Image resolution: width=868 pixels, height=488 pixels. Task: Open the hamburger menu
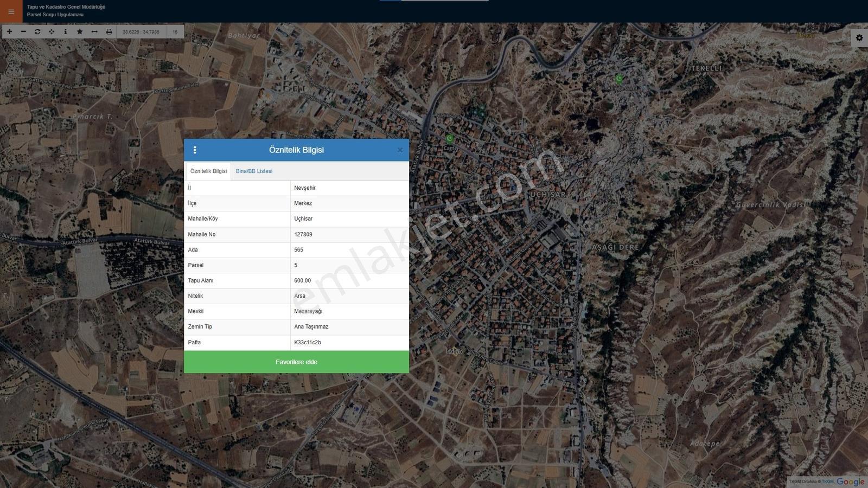11,11
